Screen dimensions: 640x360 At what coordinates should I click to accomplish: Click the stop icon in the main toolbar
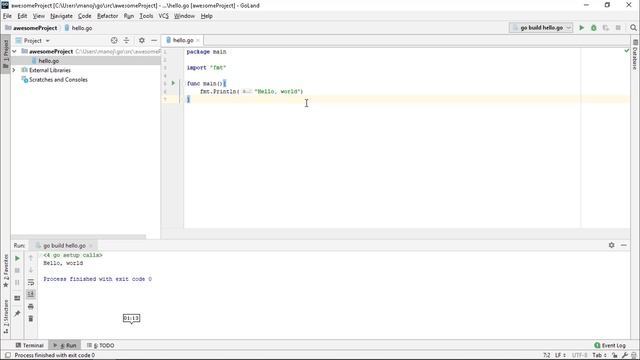coord(618,28)
